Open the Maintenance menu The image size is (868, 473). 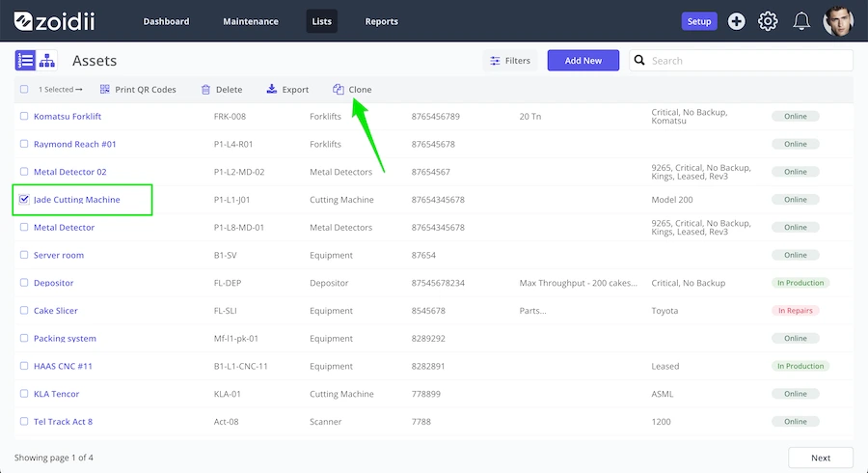tap(251, 21)
